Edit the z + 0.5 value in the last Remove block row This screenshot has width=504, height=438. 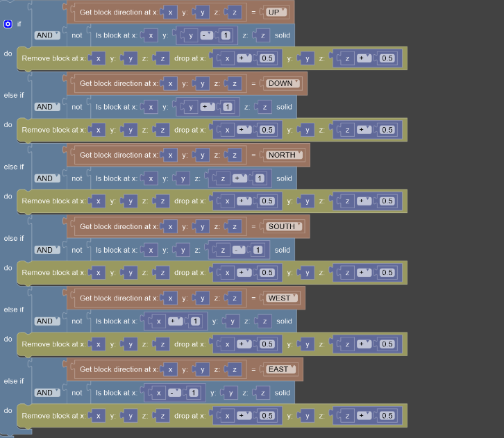387,416
